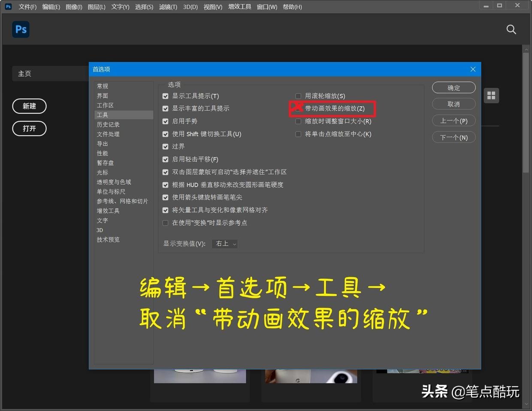Open the 滤镜 menu
Image resolution: width=532 pixels, height=411 pixels.
[x=168, y=6]
